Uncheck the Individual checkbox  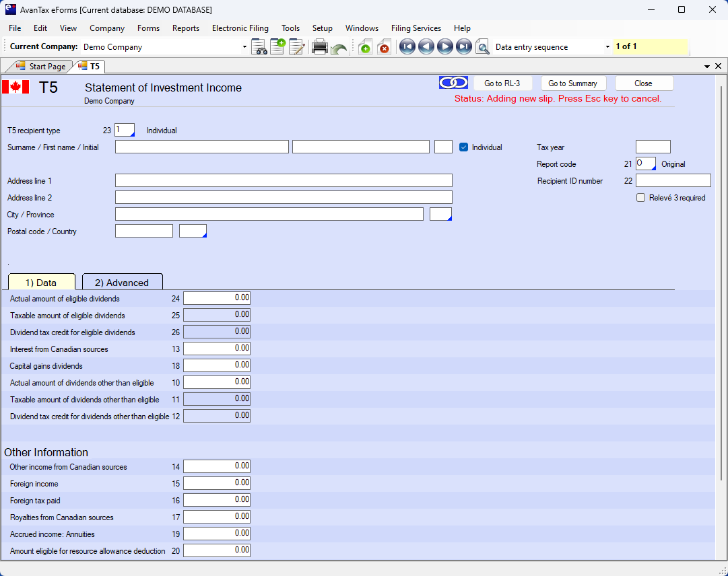click(463, 147)
